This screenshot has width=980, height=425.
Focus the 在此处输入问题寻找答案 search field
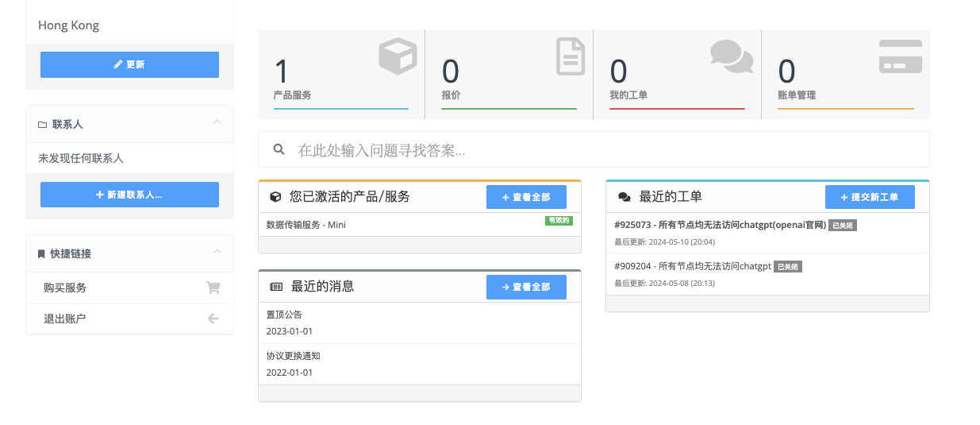[x=603, y=149]
